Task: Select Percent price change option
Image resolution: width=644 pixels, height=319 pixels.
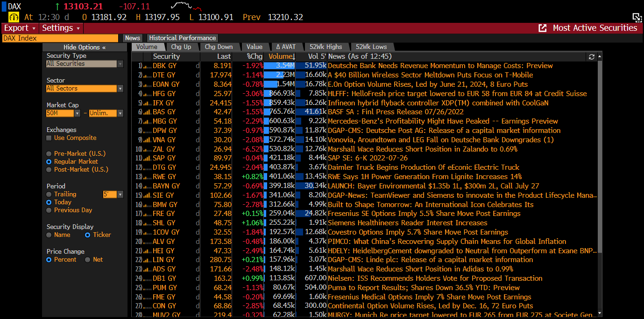Action: tap(49, 260)
